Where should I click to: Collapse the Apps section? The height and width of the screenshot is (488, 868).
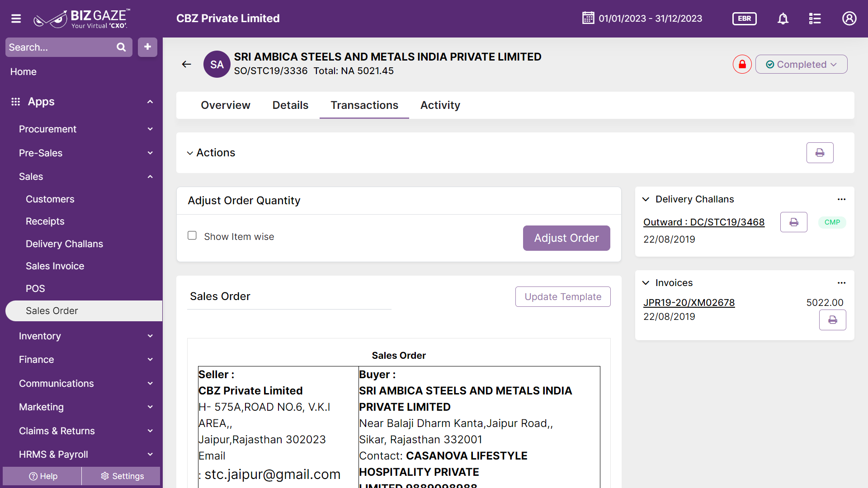(150, 102)
